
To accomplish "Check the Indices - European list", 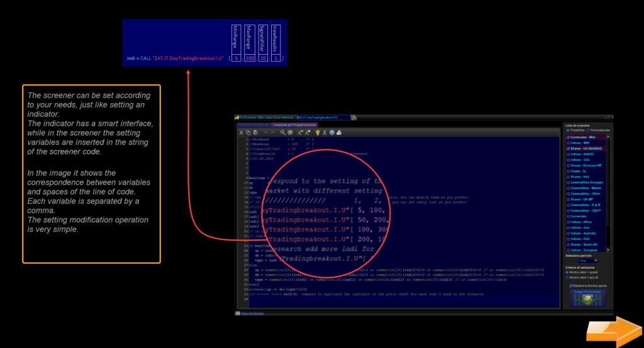I will [569, 250].
